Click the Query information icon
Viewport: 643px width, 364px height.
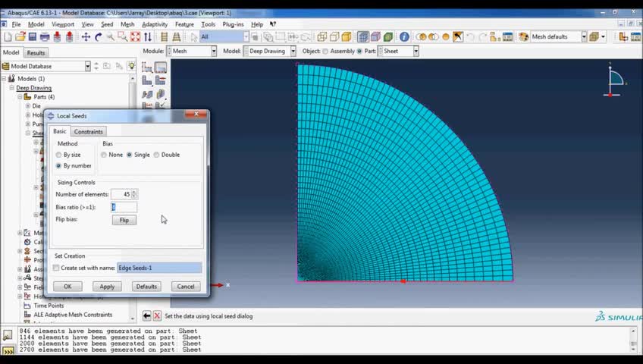[404, 37]
